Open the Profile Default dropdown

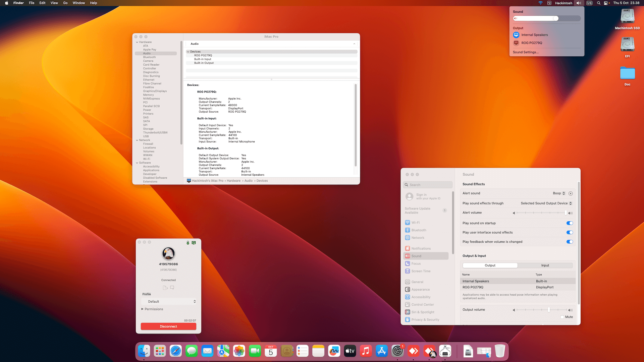coord(169,302)
